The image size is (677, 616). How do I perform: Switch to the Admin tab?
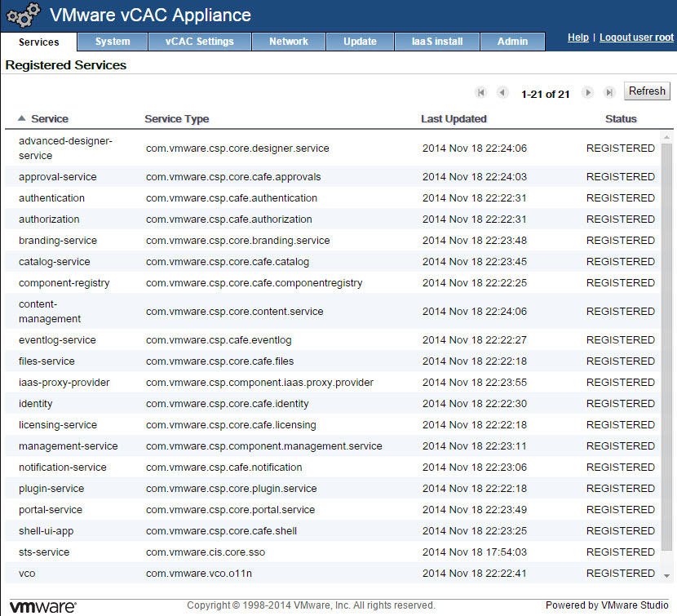pos(512,42)
